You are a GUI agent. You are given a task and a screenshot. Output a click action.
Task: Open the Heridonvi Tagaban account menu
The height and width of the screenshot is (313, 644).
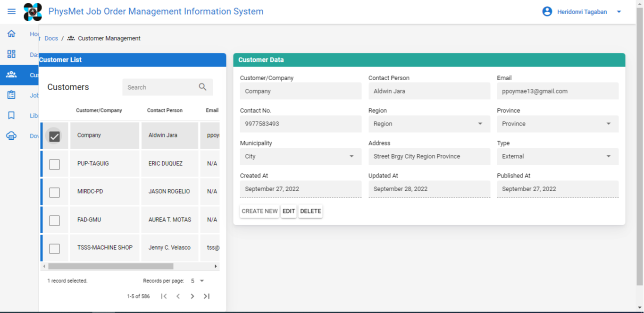tap(582, 11)
